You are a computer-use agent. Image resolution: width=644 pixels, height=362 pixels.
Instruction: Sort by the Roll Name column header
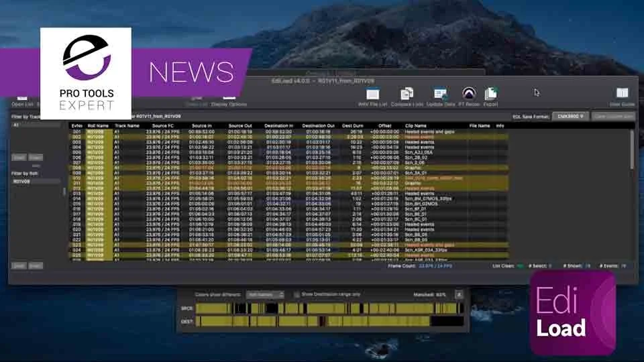coord(98,125)
